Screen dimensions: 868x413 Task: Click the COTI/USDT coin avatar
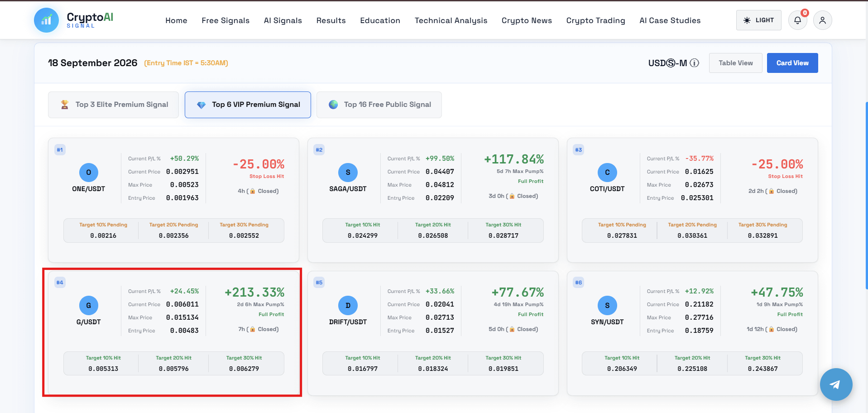[x=607, y=173]
